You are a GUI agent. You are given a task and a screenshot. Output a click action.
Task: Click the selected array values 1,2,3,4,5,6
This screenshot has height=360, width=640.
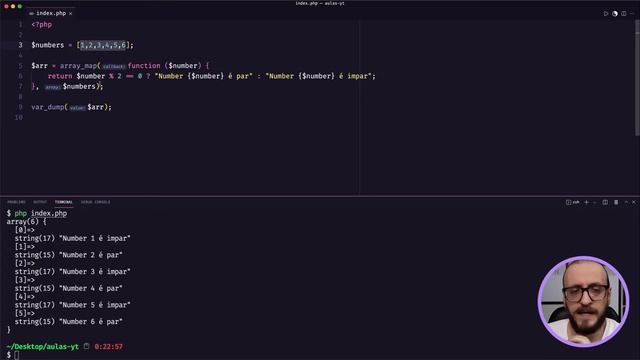103,45
